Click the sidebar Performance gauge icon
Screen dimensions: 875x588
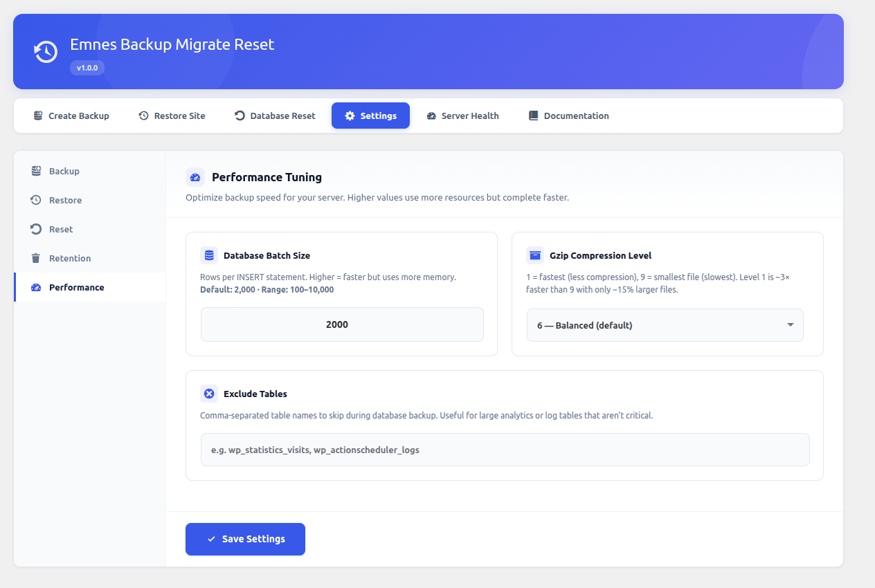[x=36, y=287]
